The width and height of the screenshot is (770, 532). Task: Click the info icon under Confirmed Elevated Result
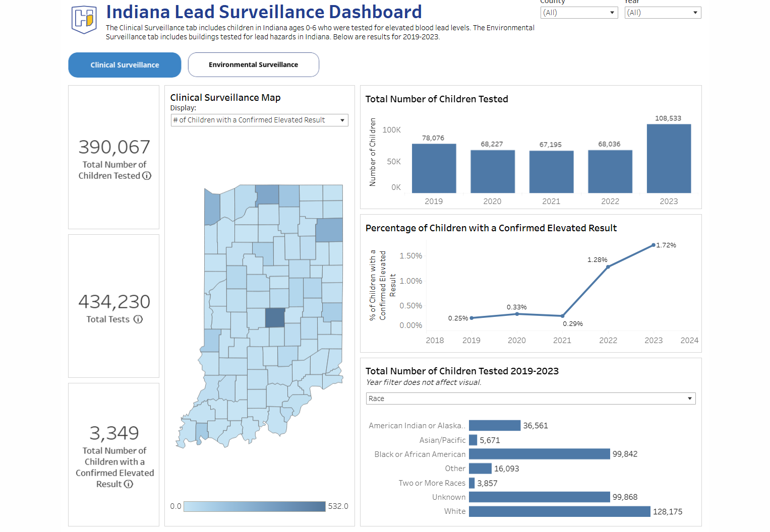point(129,484)
